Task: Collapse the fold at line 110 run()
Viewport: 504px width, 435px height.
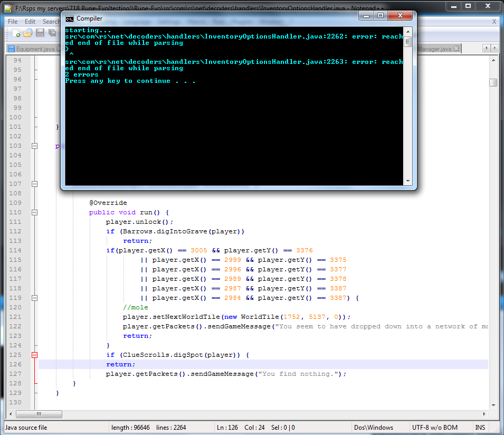Action: [35, 213]
